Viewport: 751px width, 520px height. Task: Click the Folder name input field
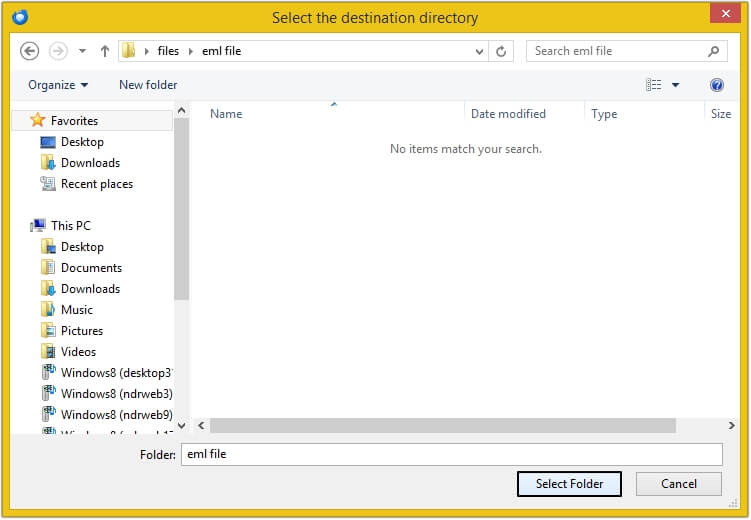(450, 454)
